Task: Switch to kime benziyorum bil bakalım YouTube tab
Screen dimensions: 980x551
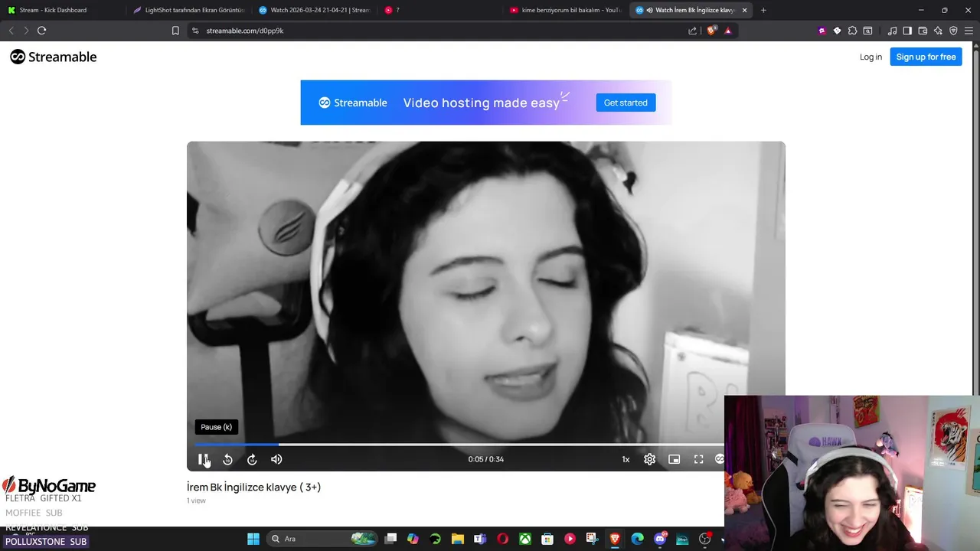Action: [x=565, y=10]
